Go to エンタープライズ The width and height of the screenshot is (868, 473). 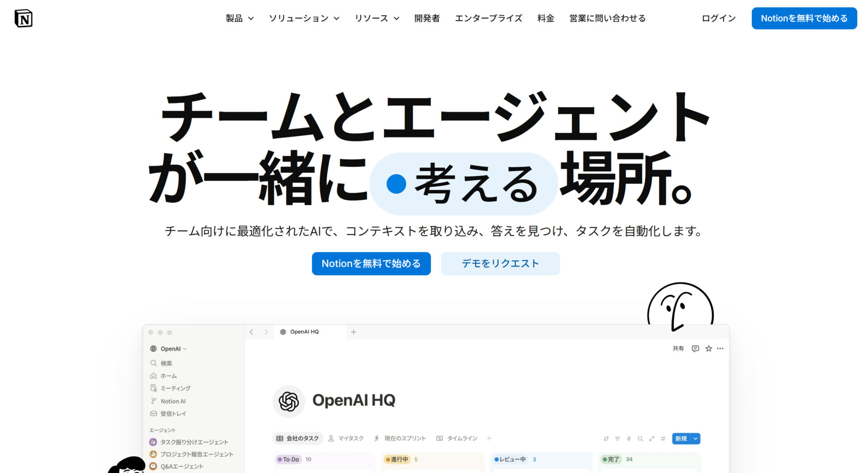tap(488, 19)
